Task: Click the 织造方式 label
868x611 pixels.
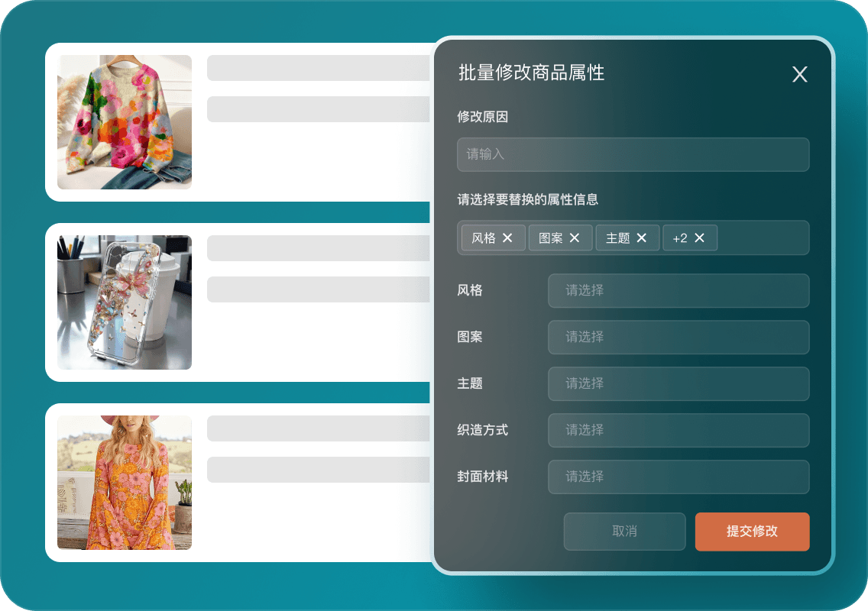Action: click(x=482, y=430)
